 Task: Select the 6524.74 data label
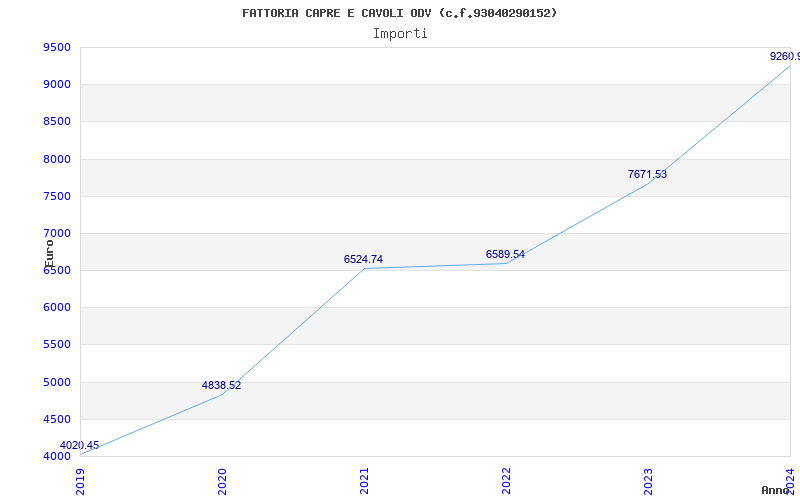point(363,259)
